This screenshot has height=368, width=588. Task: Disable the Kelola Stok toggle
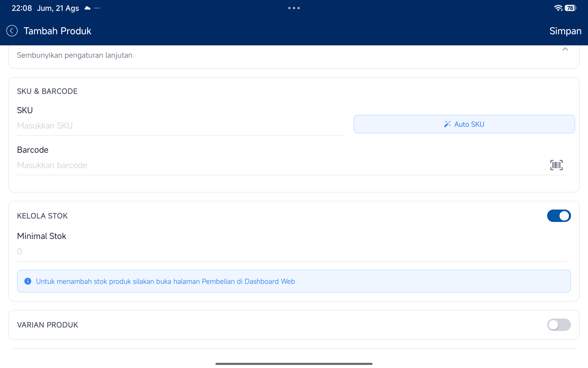(x=559, y=216)
